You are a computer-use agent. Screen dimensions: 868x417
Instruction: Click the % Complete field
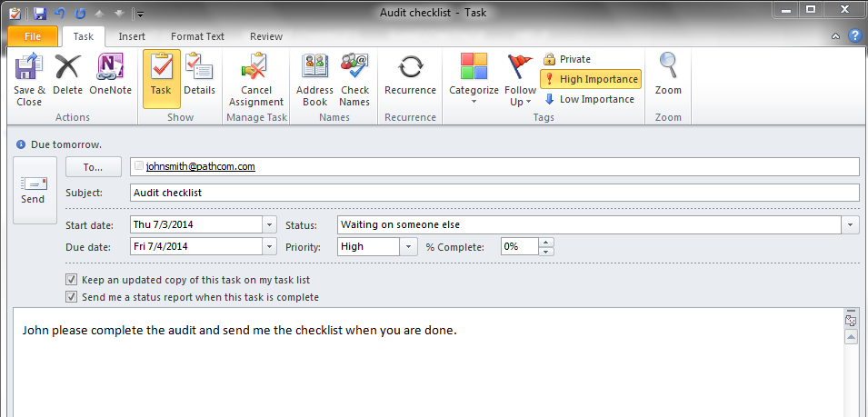click(519, 247)
